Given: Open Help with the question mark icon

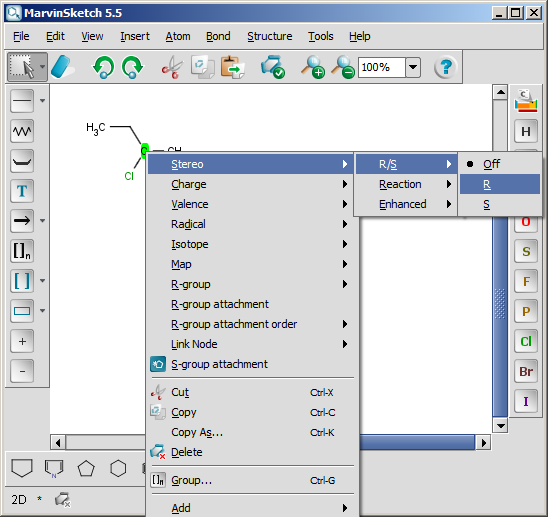Looking at the screenshot, I should click(x=445, y=67).
